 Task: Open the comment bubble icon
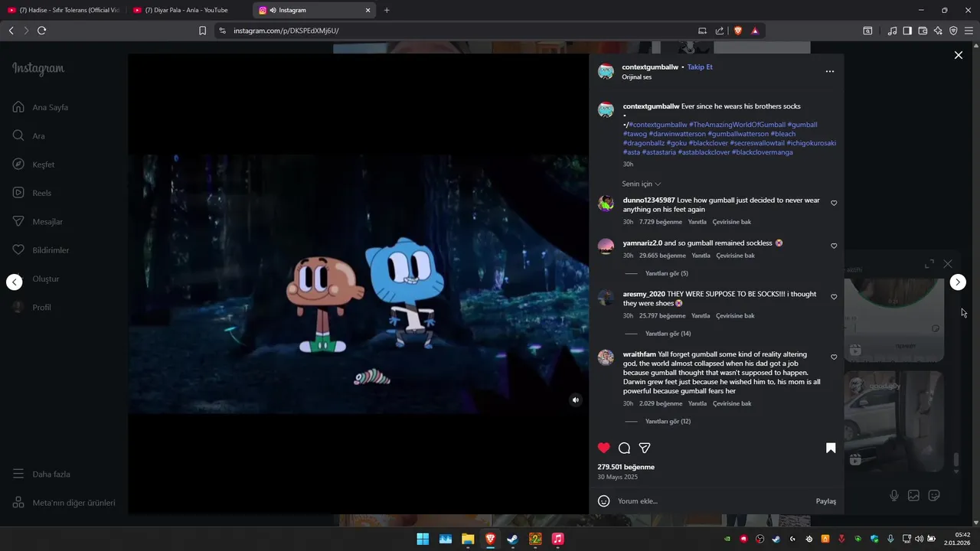tap(624, 448)
